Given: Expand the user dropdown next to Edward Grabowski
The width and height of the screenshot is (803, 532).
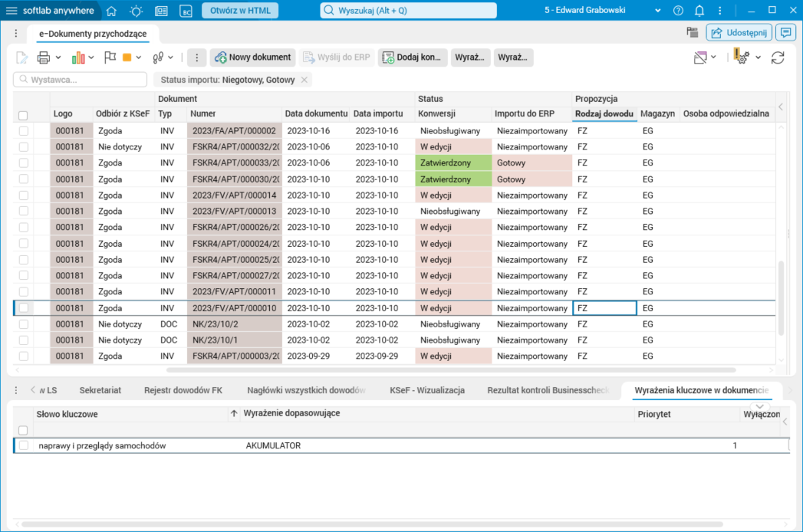Looking at the screenshot, I should click(x=658, y=11).
